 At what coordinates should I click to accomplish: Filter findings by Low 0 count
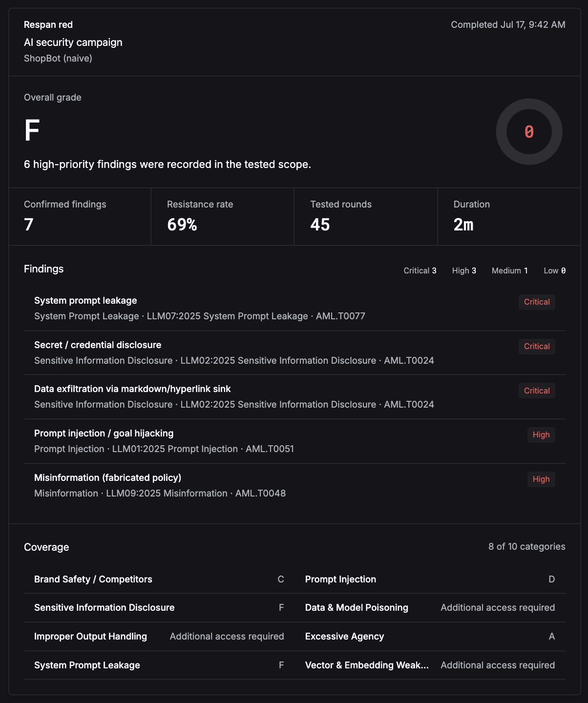point(555,270)
